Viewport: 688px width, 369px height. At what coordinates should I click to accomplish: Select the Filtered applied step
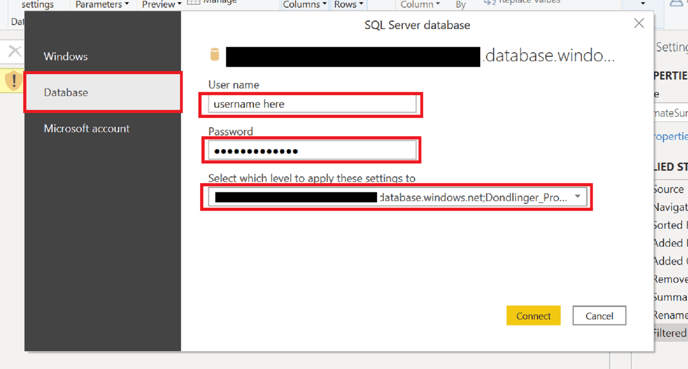[x=670, y=333]
